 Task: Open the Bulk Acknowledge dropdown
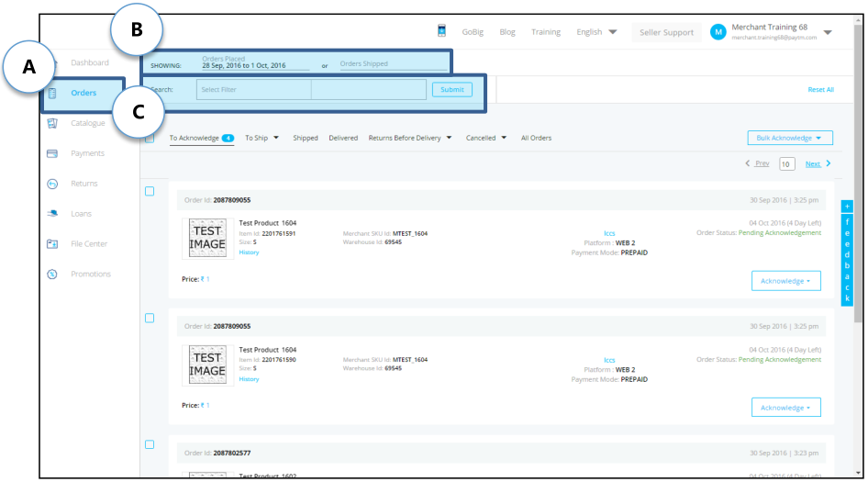pos(790,138)
